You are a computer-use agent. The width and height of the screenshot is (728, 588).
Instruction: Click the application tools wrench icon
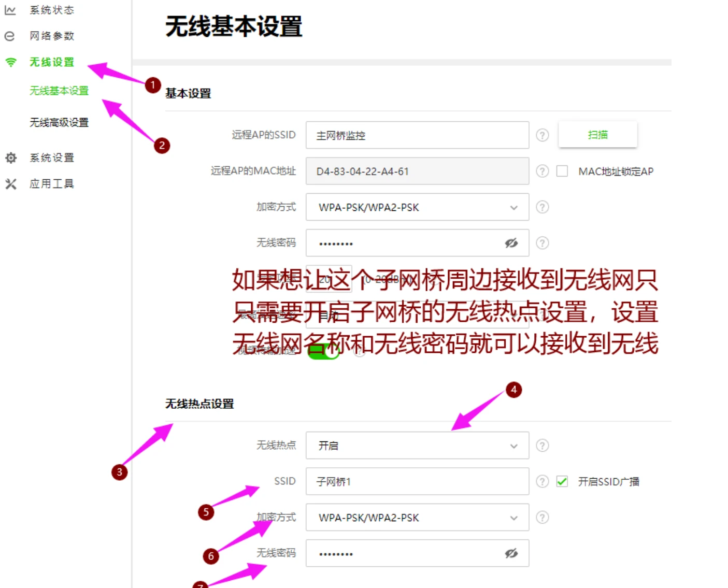click(11, 184)
